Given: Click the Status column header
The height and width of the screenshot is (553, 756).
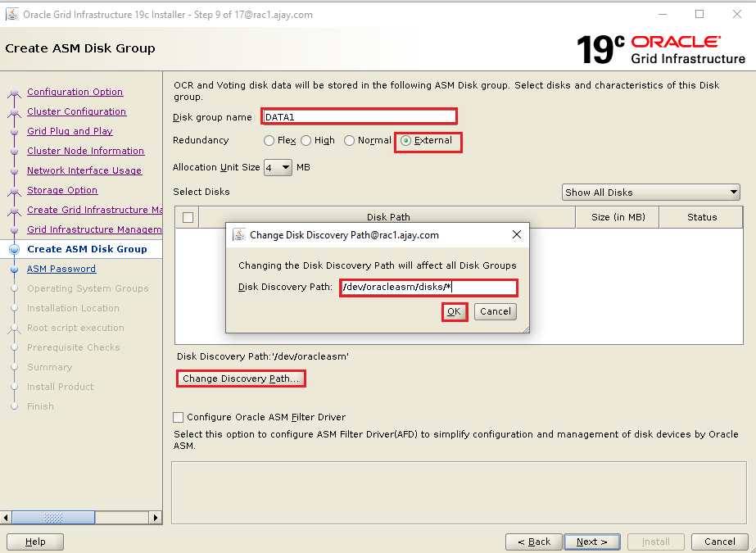Looking at the screenshot, I should tap(701, 217).
